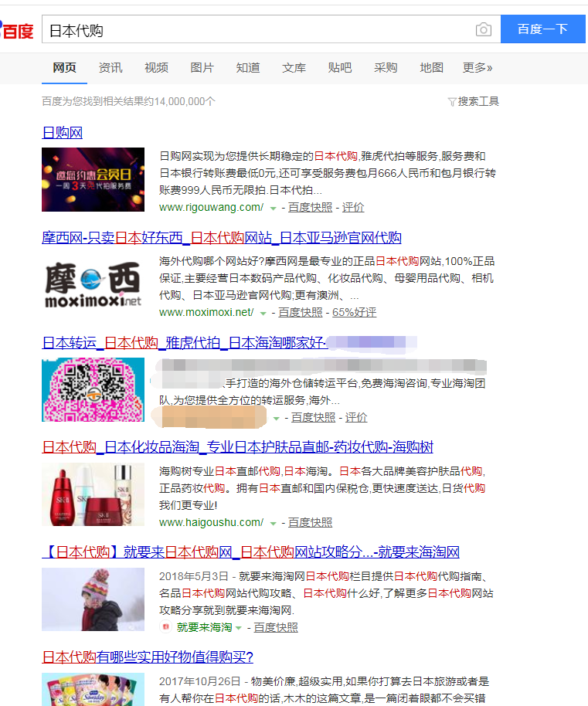This screenshot has width=588, height=706.
Task: Switch to the 网页 tab
Action: (x=64, y=68)
